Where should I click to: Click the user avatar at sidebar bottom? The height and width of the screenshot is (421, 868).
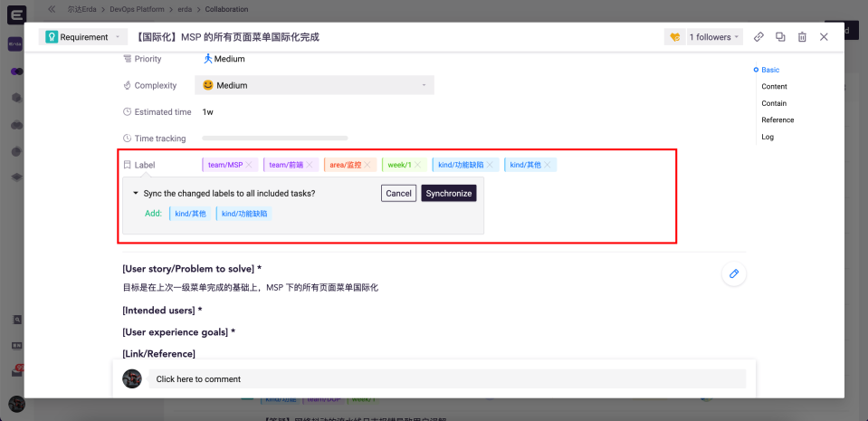[16, 405]
